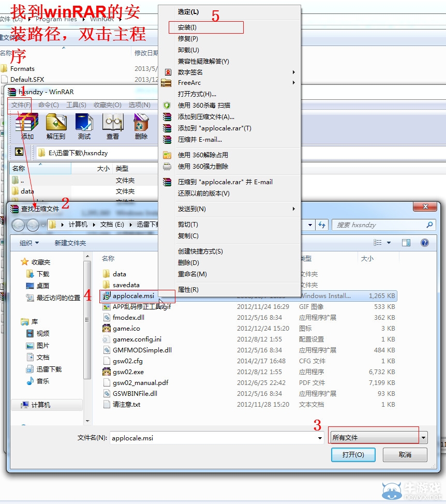
Task: Expand the Digital Signature submenu arrow
Action: (294, 72)
